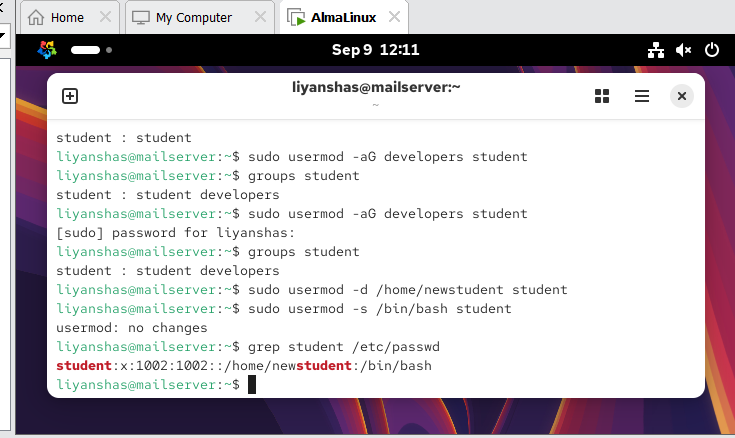Close the Home tab

click(x=105, y=17)
